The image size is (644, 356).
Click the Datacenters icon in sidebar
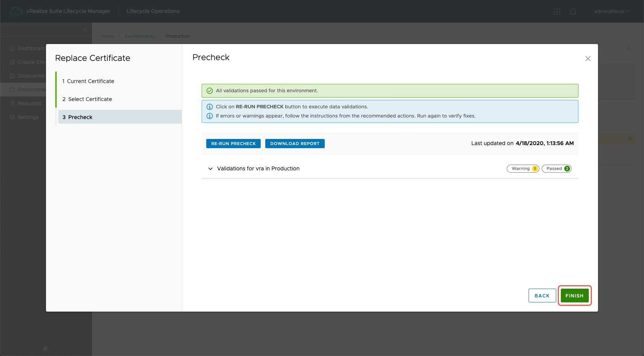tap(12, 76)
